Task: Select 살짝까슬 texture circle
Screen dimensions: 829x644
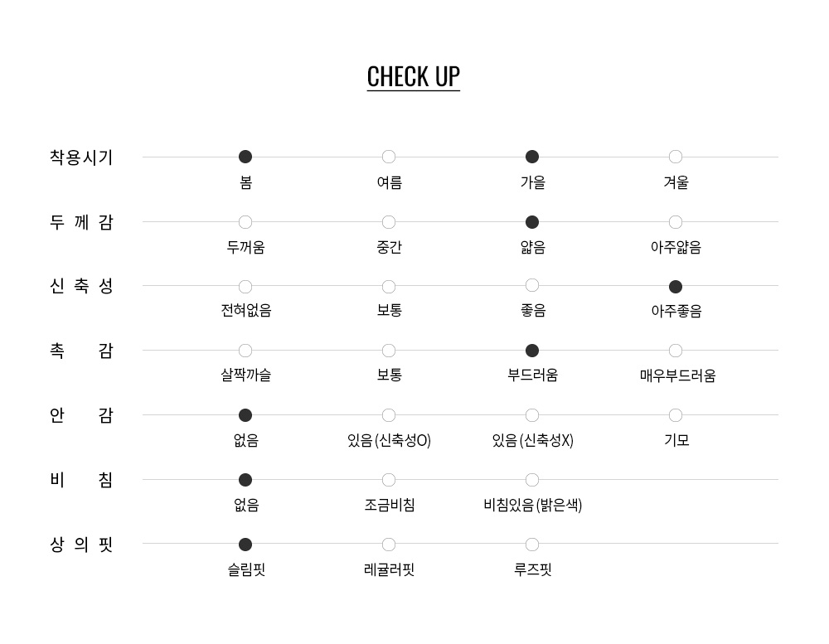Action: click(x=245, y=351)
